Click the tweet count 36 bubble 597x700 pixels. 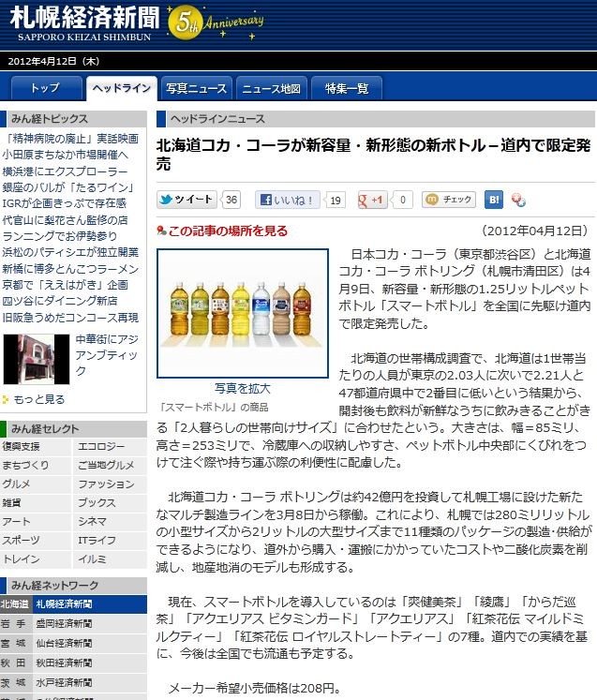[x=231, y=200]
